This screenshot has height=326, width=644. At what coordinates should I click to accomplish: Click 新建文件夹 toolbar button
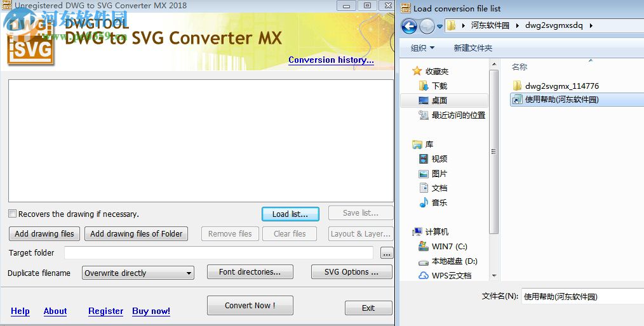click(473, 48)
